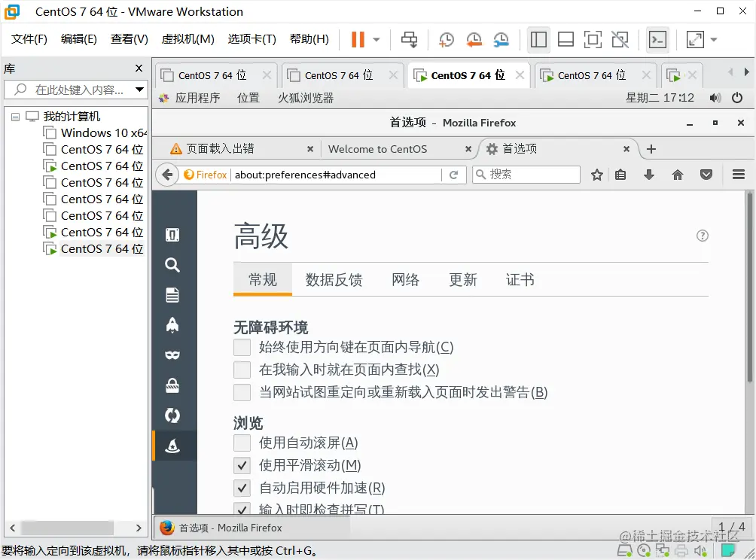756x560 pixels.
Task: Click the library panel horizontal scrollbar
Action: click(x=68, y=528)
